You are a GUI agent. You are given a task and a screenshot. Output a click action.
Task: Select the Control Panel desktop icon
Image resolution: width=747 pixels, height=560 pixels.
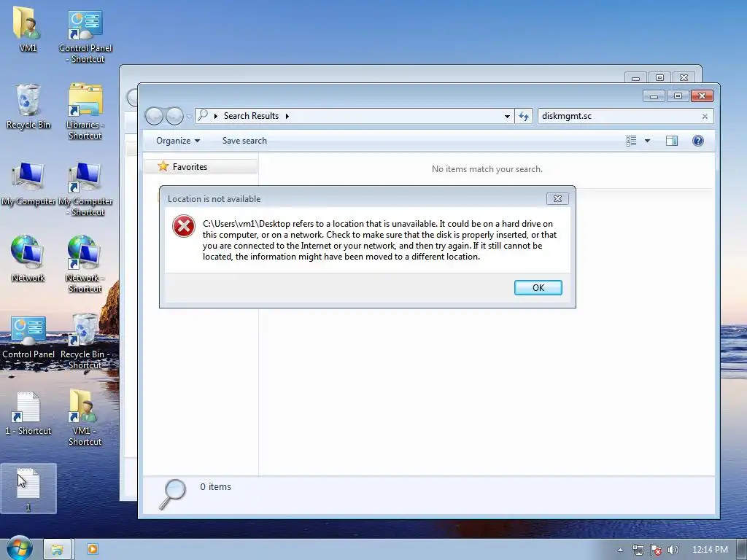pos(28,337)
